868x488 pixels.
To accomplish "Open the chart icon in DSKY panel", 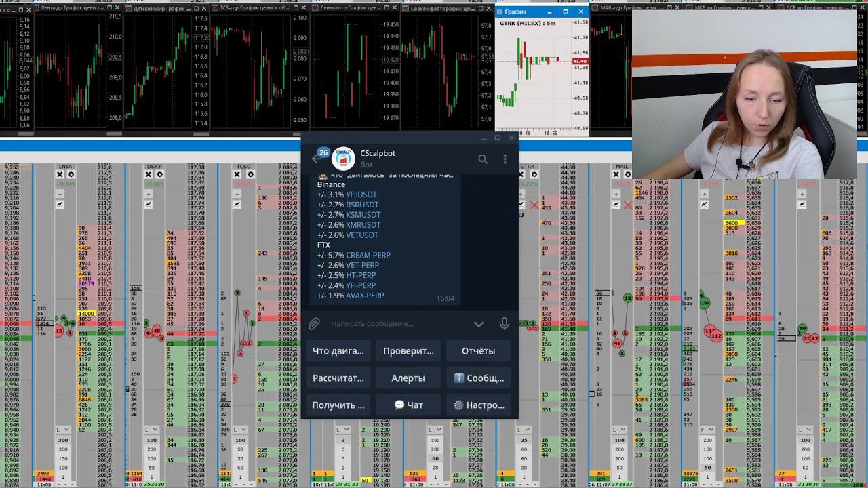I will 149,204.
